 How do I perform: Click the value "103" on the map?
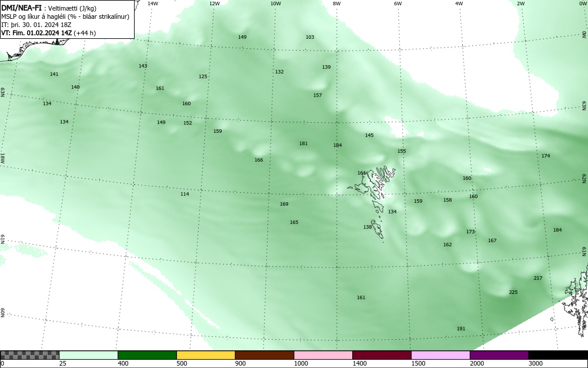(310, 37)
